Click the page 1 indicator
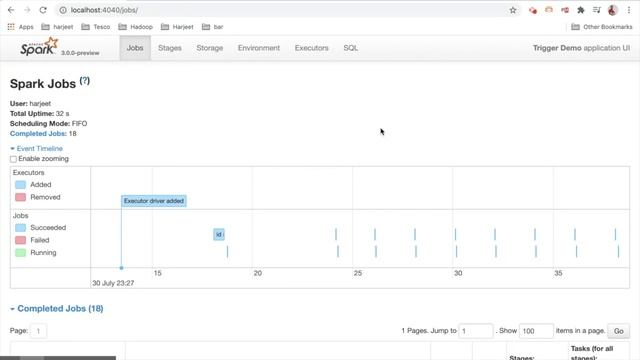The image size is (640, 360). coord(38,331)
